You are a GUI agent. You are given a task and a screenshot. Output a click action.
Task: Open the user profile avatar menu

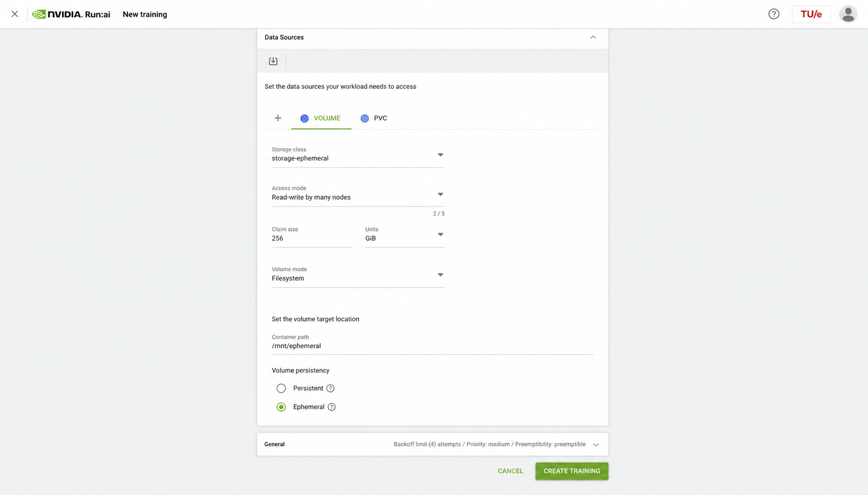click(x=848, y=14)
